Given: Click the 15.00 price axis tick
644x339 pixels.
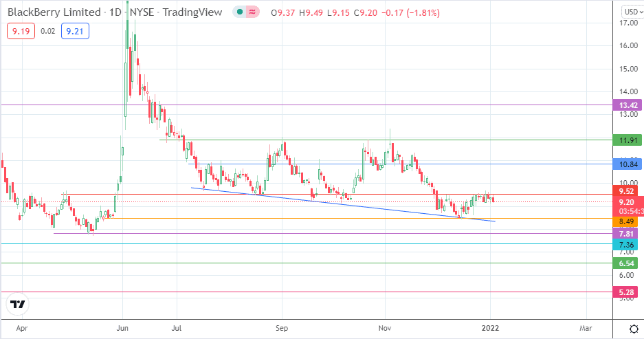Looking at the screenshot, I should 628,69.
